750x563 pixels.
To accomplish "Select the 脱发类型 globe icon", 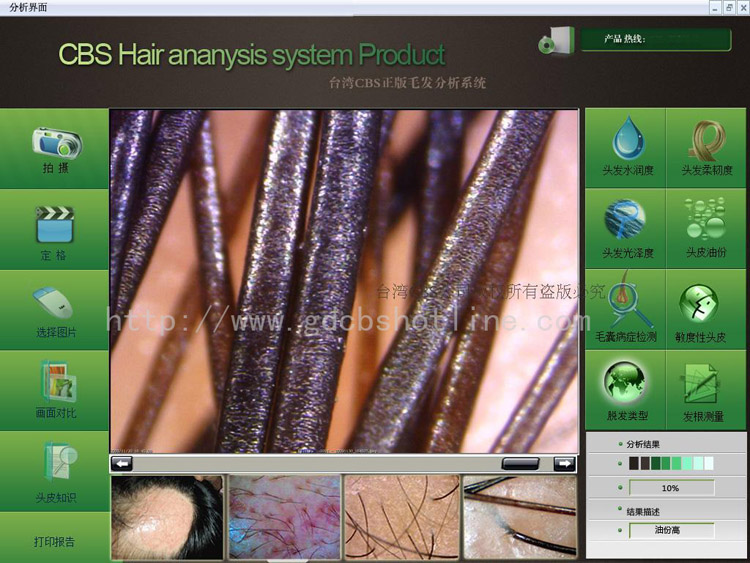I will (x=625, y=381).
